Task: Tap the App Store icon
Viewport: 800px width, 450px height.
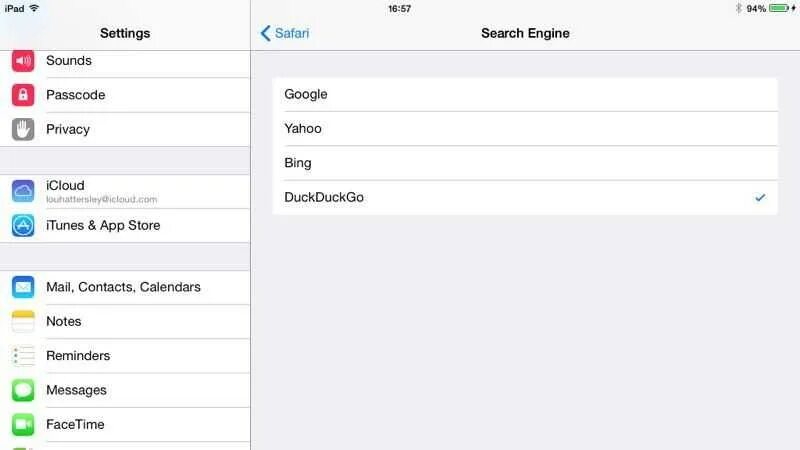Action: pos(23,226)
